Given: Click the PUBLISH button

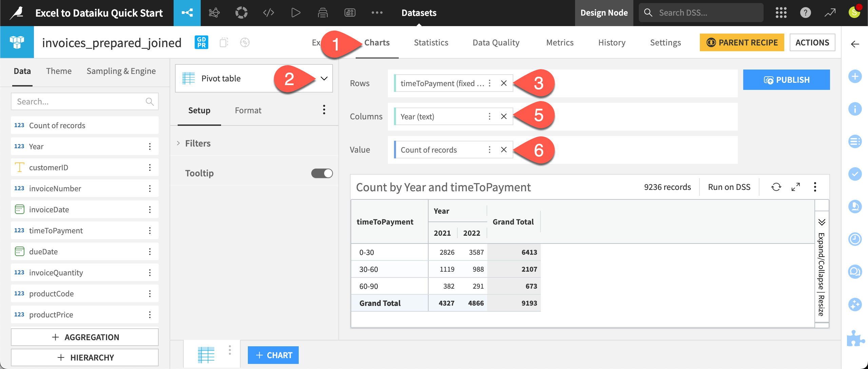Looking at the screenshot, I should click(x=786, y=79).
